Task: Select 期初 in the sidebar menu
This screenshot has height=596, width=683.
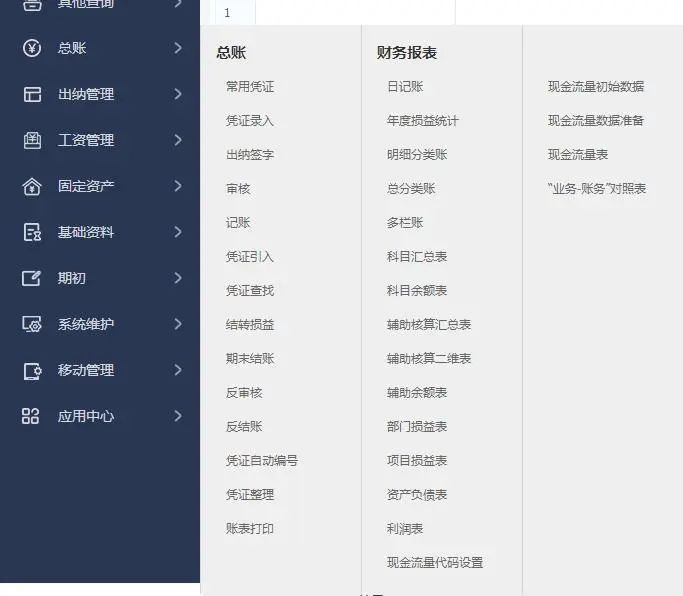Action: point(72,278)
